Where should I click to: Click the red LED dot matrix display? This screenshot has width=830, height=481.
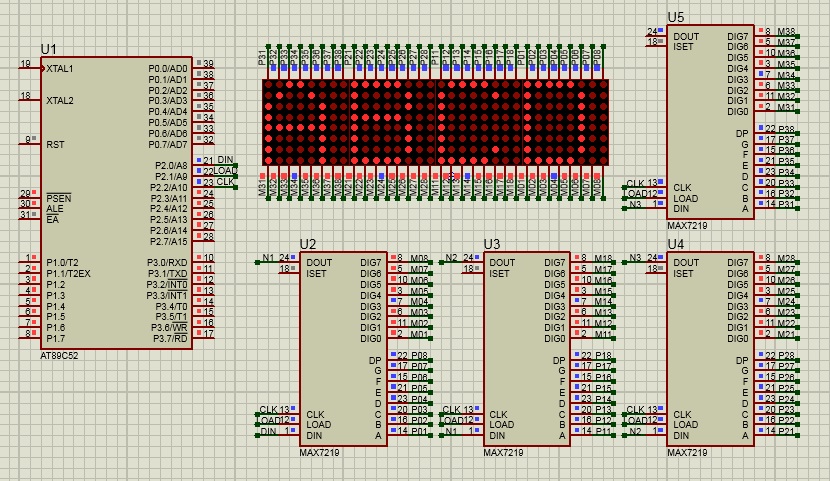pos(435,123)
